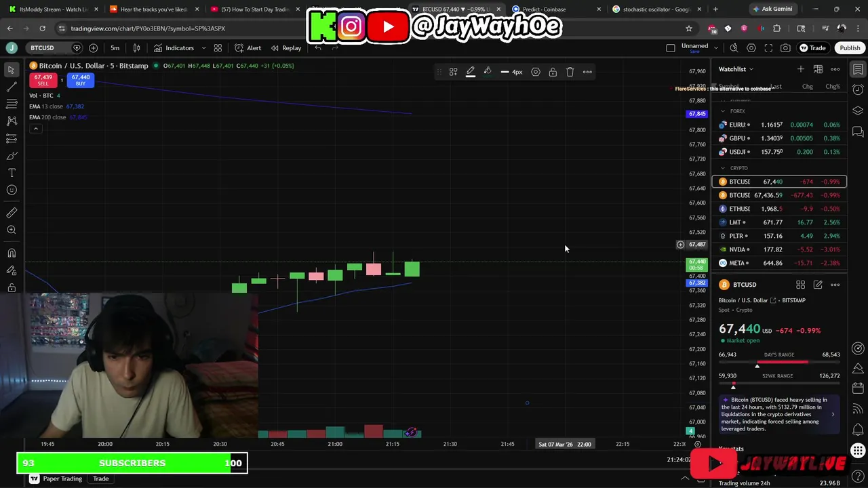The height and width of the screenshot is (488, 868).
Task: Open the Fibonacci/gann tools in left toolbar
Action: (12, 104)
